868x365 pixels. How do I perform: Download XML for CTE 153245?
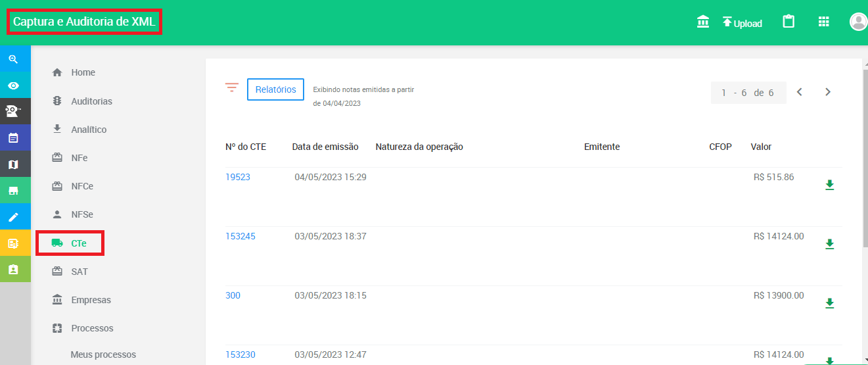click(829, 244)
